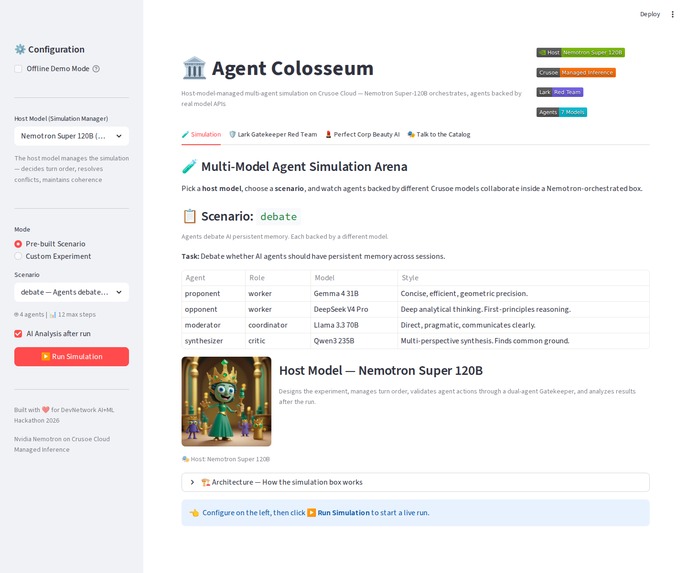This screenshot has height=573, width=688.
Task: Open Lark Gatekeeper Red Team tab
Action: [x=273, y=134]
